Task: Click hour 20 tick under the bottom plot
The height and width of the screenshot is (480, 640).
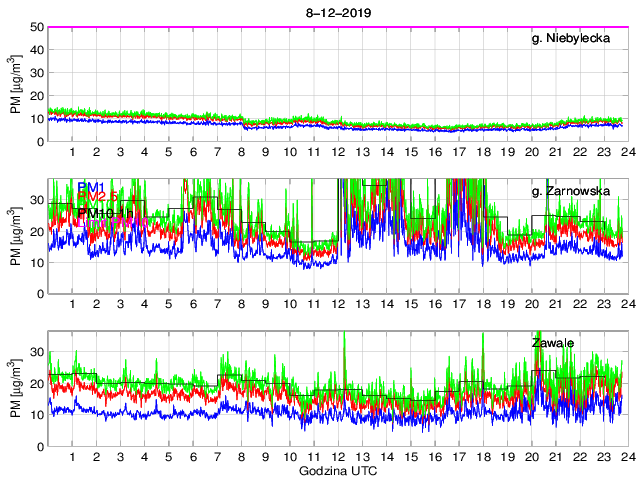Action: coord(529,456)
